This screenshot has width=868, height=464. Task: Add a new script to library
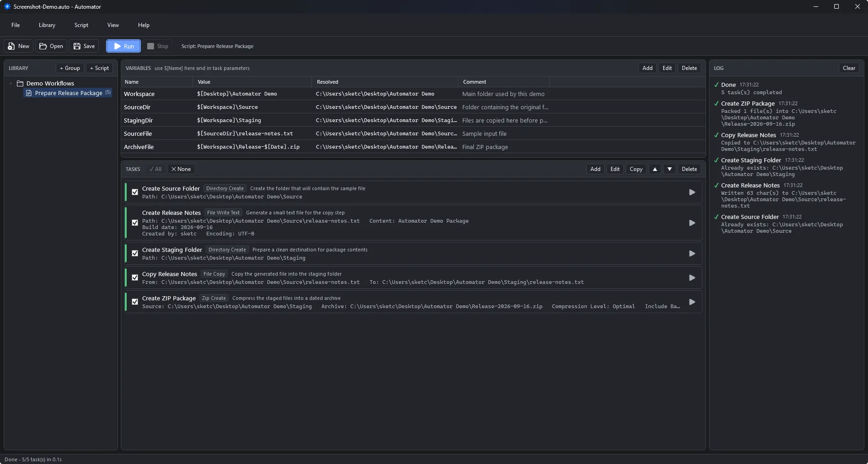point(99,68)
